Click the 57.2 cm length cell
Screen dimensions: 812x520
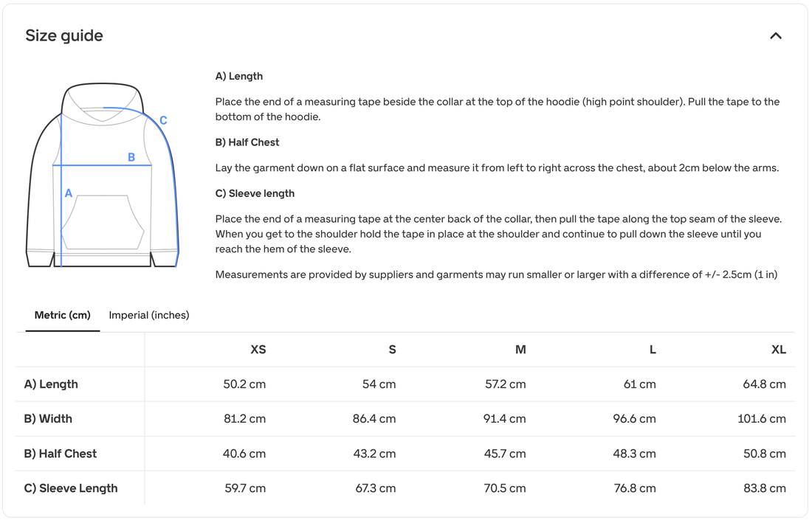[x=505, y=384]
